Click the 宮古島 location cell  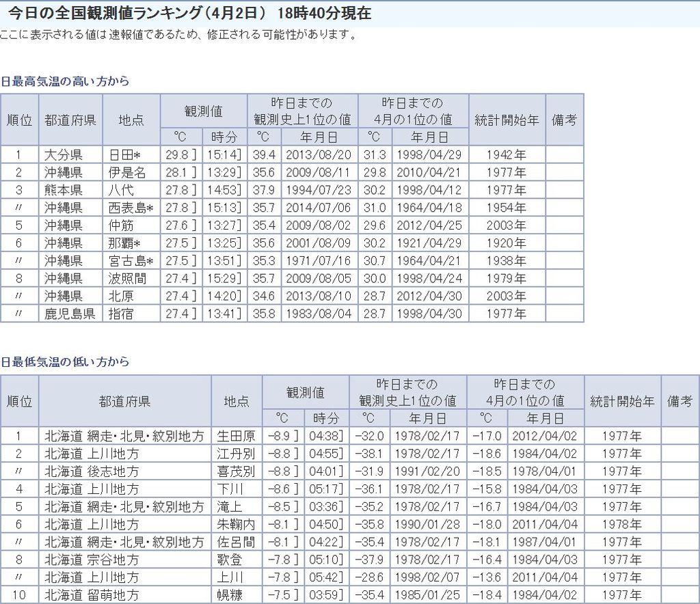(131, 261)
